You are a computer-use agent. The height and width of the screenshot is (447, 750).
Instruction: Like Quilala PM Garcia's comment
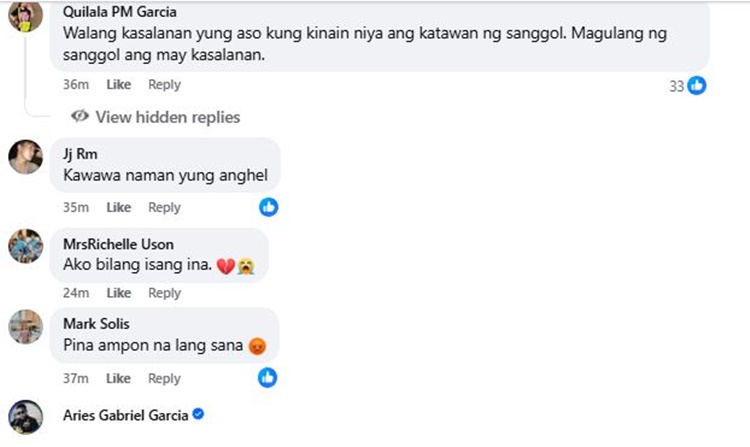tap(119, 85)
